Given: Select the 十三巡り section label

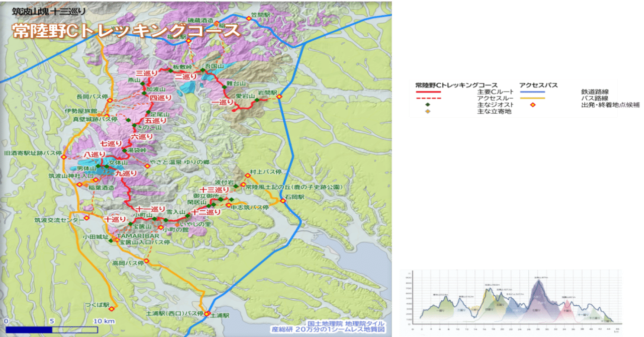Looking at the screenshot, I should point(214,190).
